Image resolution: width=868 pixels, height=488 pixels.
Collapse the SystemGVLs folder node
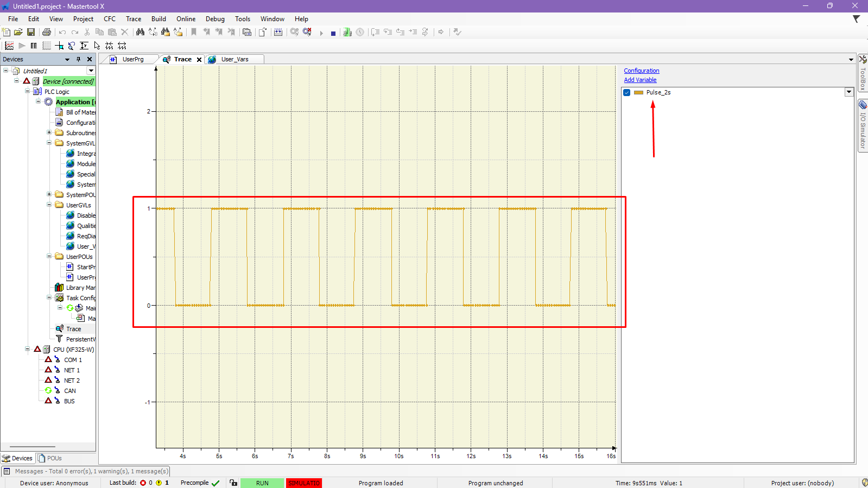pyautogui.click(x=49, y=143)
